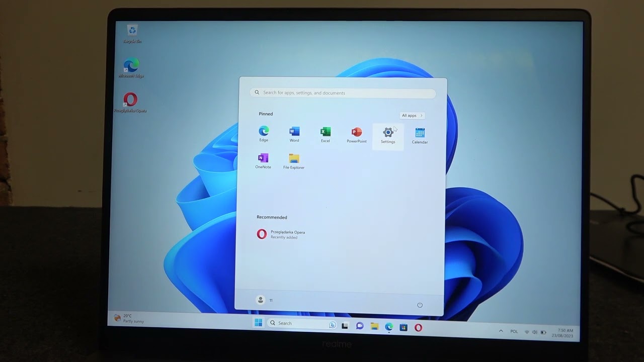Viewport: 644px width, 362px height.
Task: Open Microsoft Store from the taskbar
Action: (404, 327)
